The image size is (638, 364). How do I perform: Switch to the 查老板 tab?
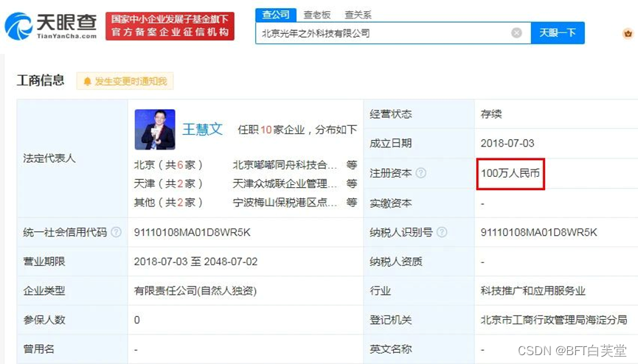pyautogui.click(x=317, y=15)
